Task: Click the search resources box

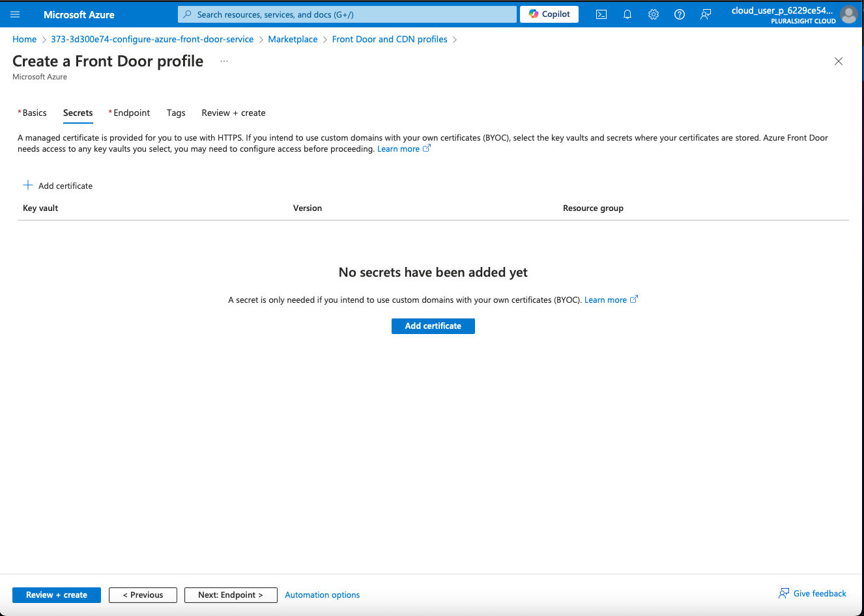Action: pos(347,14)
